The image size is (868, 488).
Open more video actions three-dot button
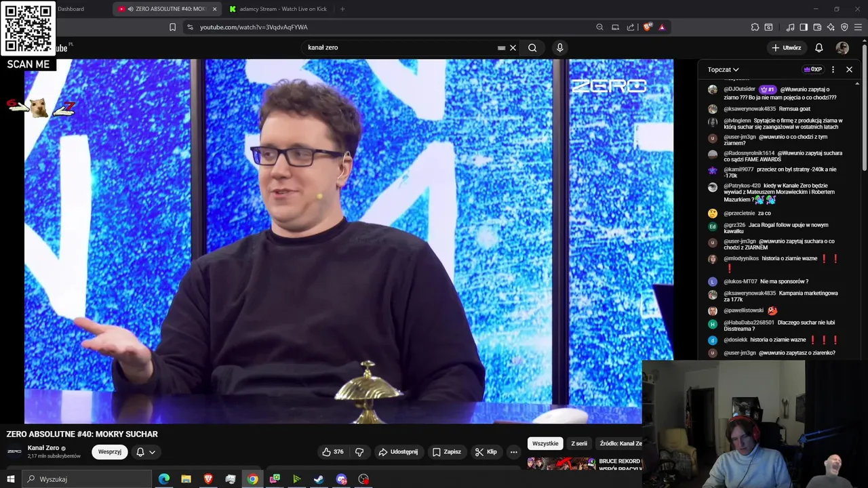513,452
